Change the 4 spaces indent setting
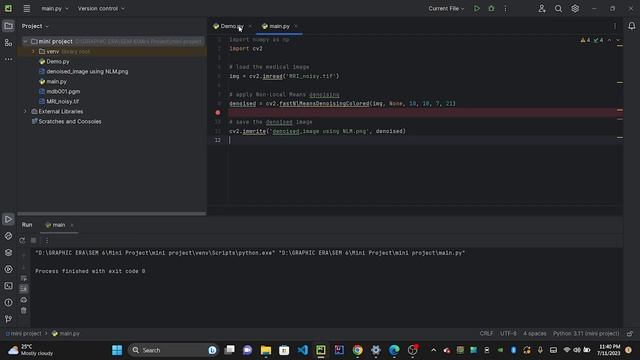The height and width of the screenshot is (360, 640). (535, 333)
